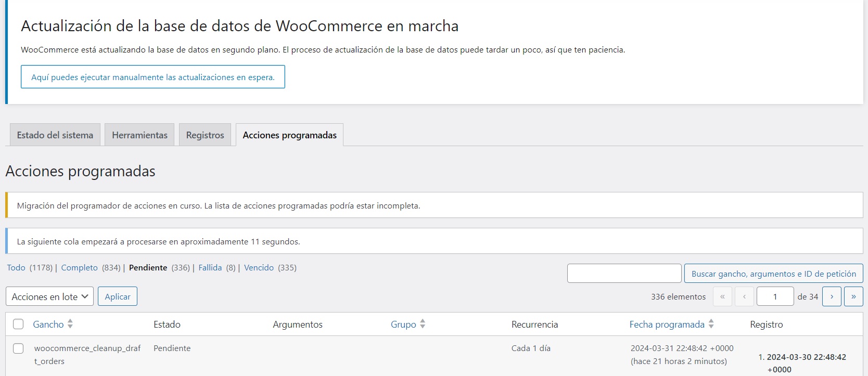Toggle select-all checkbox in table header
This screenshot has width=868, height=376.
click(18, 324)
